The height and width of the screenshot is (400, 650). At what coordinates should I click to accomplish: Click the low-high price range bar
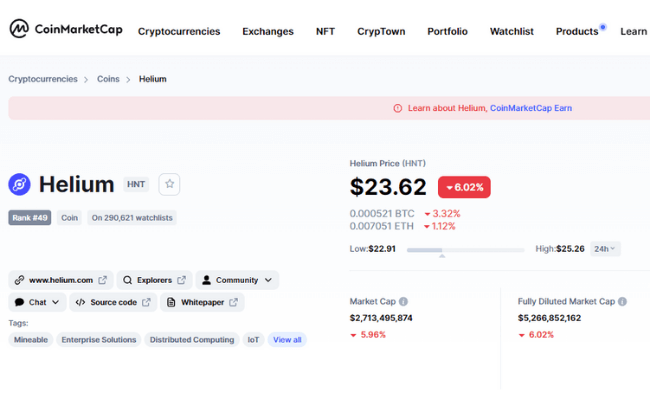466,250
